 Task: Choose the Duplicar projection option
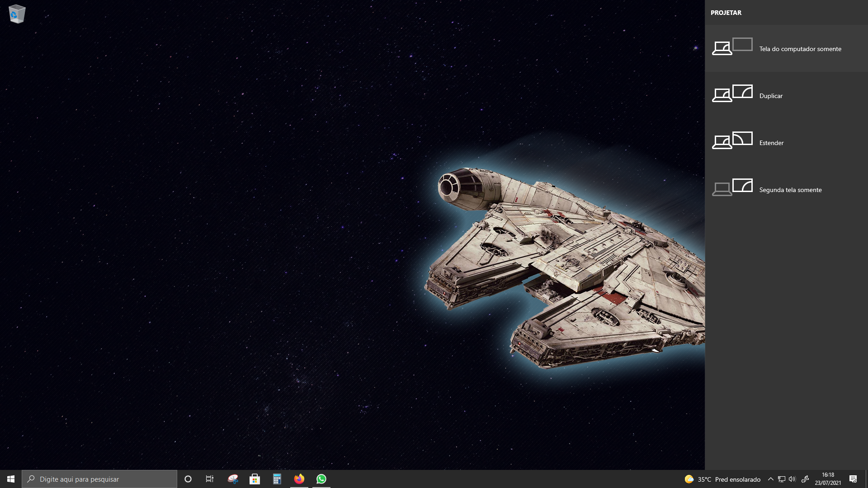[786, 95]
